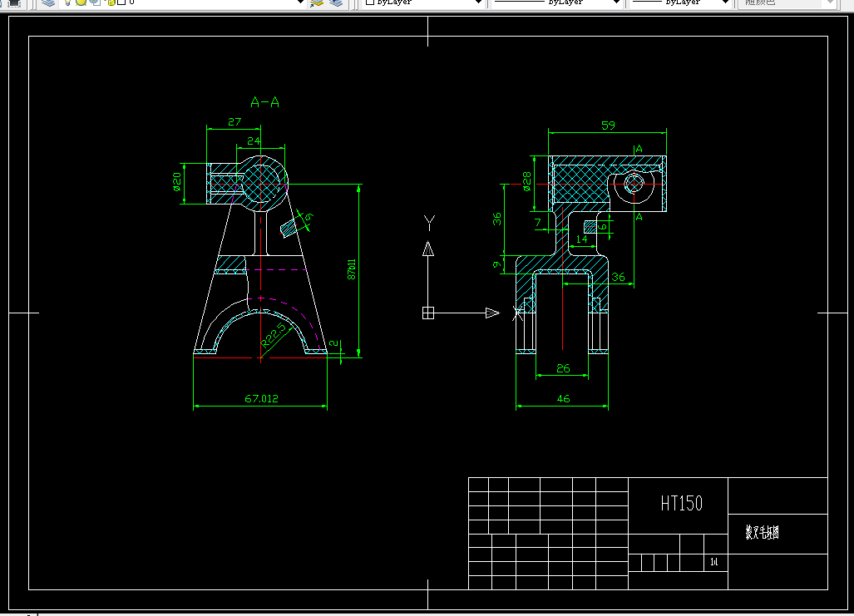Expand the layer name dropdown list

pyautogui.click(x=300, y=2)
